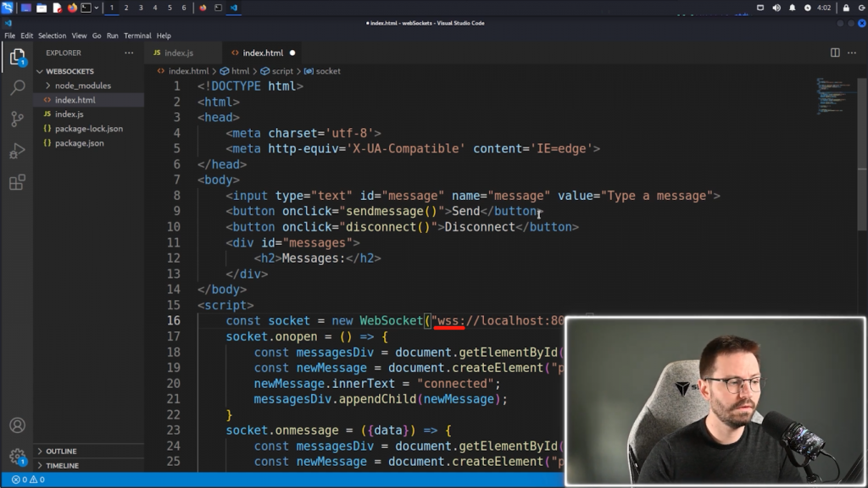868x488 pixels.
Task: Click the html breadcrumb segment
Action: click(x=240, y=71)
